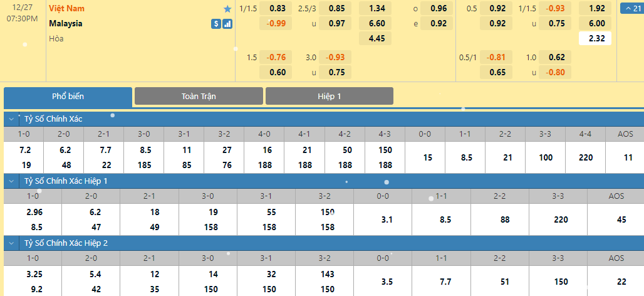644x296 pixels.
Task: Open the Việt Nam team link
Action: [66, 9]
